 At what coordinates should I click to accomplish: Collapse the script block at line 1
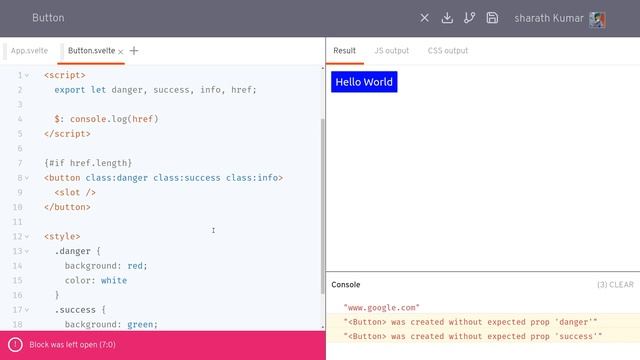(27, 76)
